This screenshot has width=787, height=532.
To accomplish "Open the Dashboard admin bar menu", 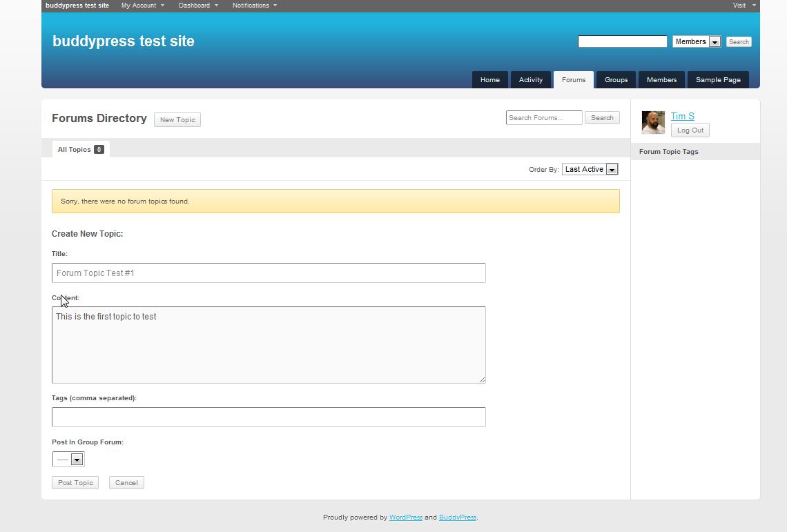I will pyautogui.click(x=198, y=6).
